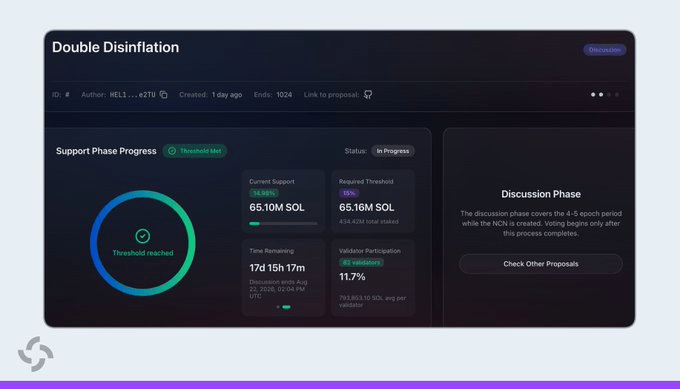This screenshot has width=680, height=389.
Task: Click the 65.10M SOL current support value
Action: [x=277, y=208]
